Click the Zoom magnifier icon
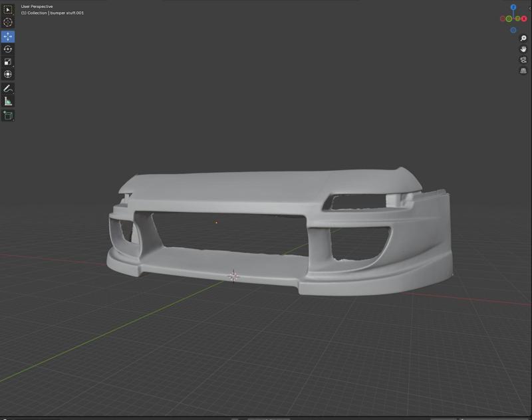The height and width of the screenshot is (420, 532). [x=523, y=39]
